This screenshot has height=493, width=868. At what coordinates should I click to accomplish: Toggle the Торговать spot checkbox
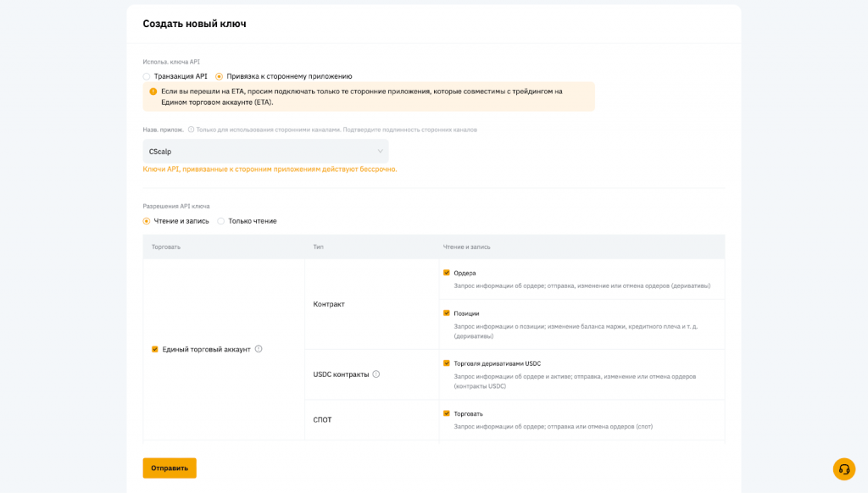pyautogui.click(x=447, y=413)
